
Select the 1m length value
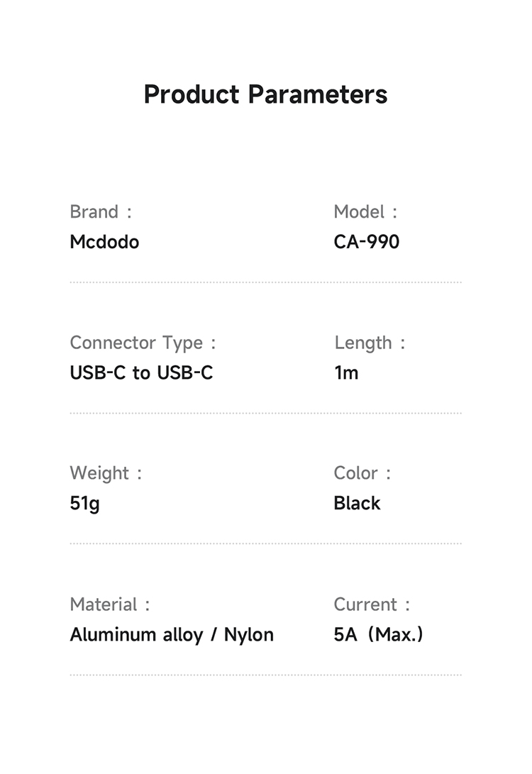(346, 372)
